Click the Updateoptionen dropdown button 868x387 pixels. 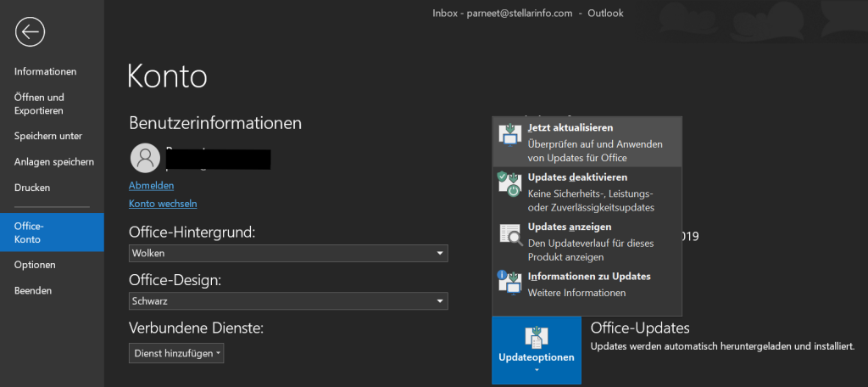(x=537, y=350)
